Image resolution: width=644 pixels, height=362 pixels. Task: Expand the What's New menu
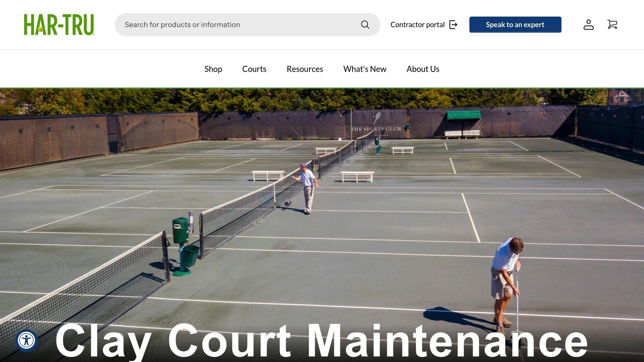(365, 69)
